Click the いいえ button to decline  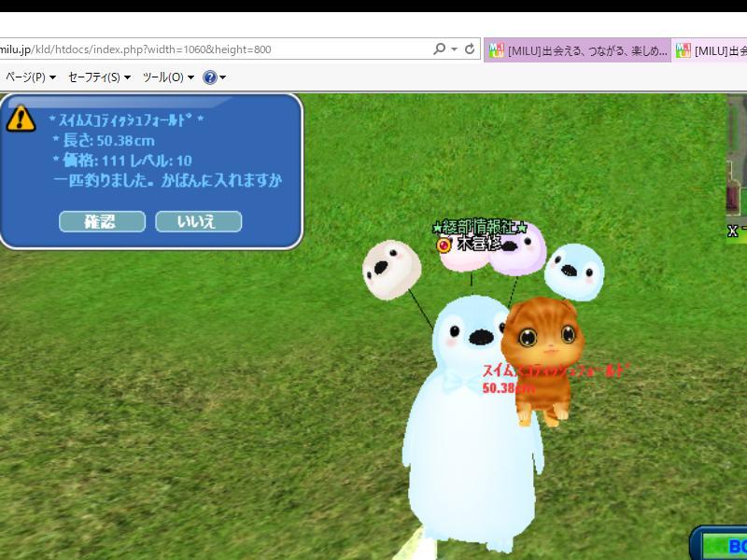pos(198,221)
